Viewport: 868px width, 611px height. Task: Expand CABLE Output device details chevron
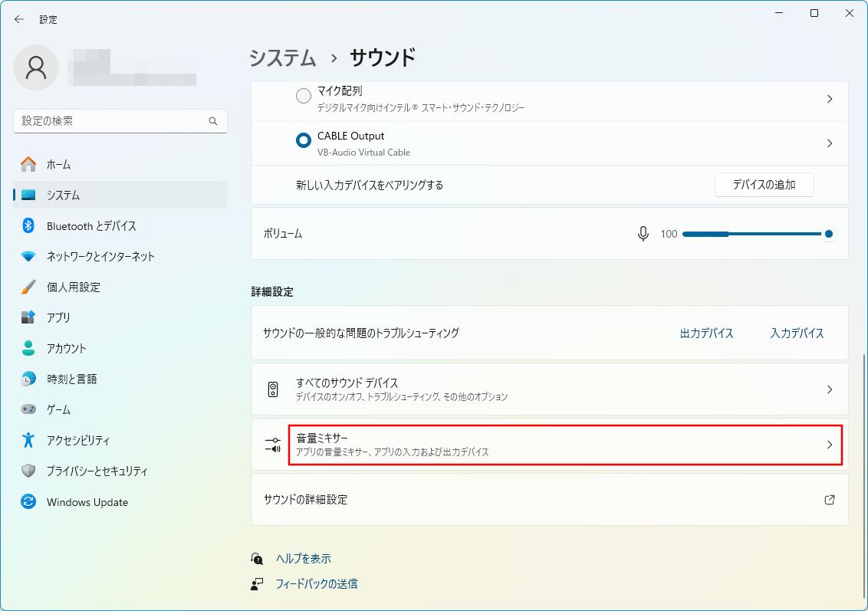(829, 143)
